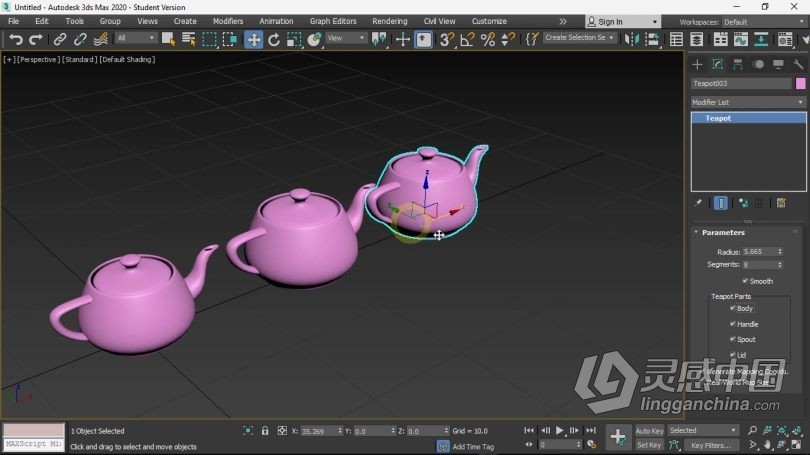Pick the Rectangular Selection Region tool

coord(209,39)
